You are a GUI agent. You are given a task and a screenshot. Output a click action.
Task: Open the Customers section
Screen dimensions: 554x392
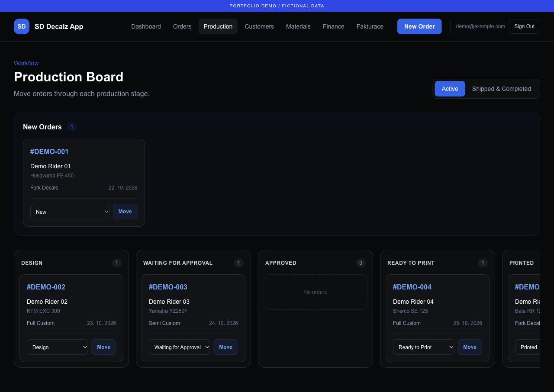259,26
